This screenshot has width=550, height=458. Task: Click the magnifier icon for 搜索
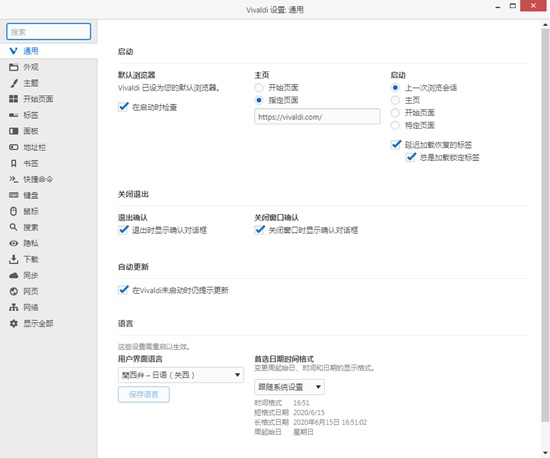coord(13,227)
